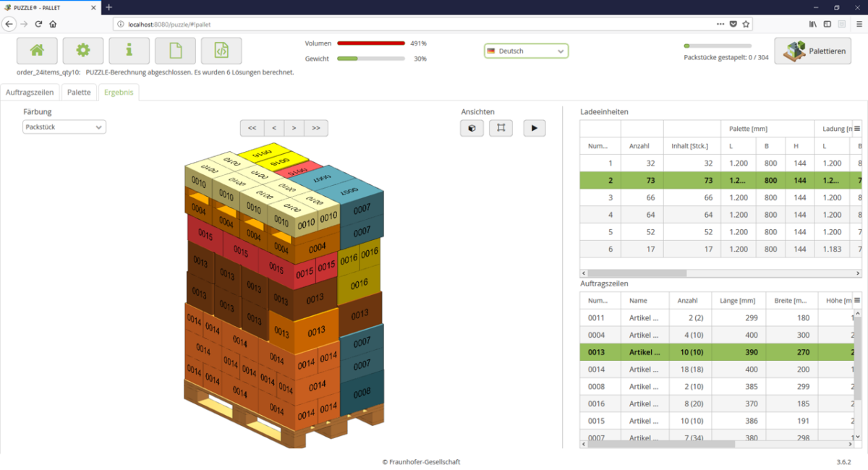Start the stacking animation with the play icon
Image resolution: width=868 pixels, height=470 pixels.
535,128
